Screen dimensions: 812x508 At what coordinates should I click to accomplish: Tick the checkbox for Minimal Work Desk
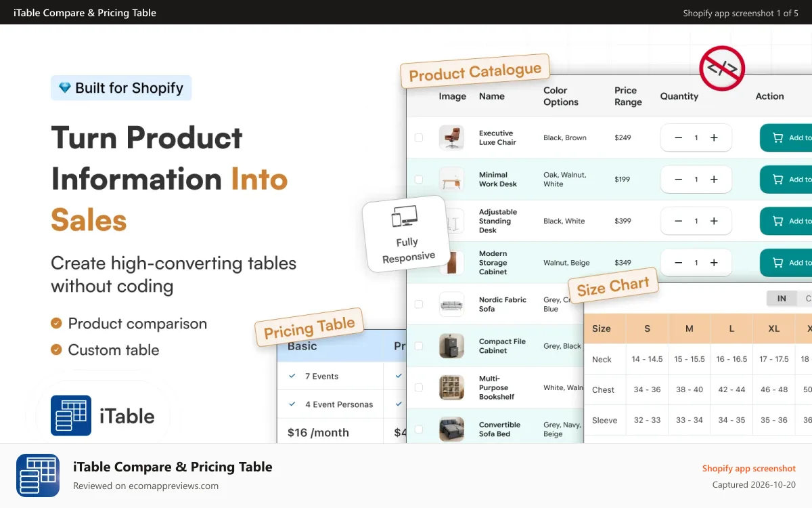[x=419, y=179]
